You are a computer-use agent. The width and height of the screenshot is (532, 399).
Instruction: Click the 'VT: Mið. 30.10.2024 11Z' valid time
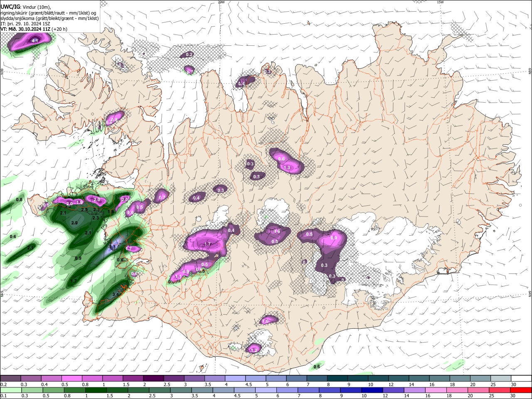pos(26,29)
